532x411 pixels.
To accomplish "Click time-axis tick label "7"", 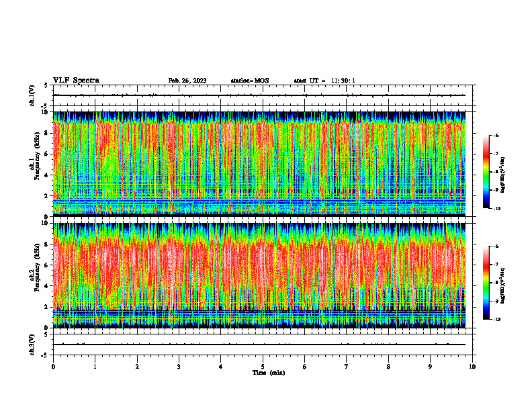I will (347, 367).
